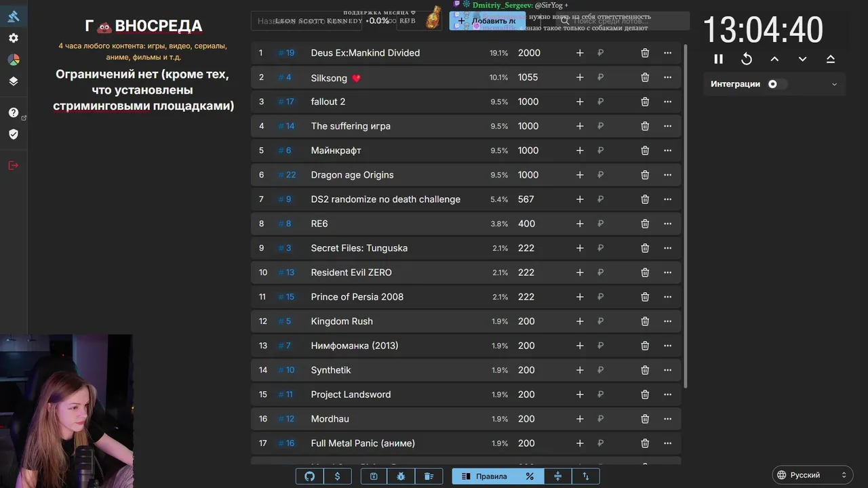Click ruble icon on Майнкрафт row
Viewport: 868px width, 488px height.
(601, 150)
